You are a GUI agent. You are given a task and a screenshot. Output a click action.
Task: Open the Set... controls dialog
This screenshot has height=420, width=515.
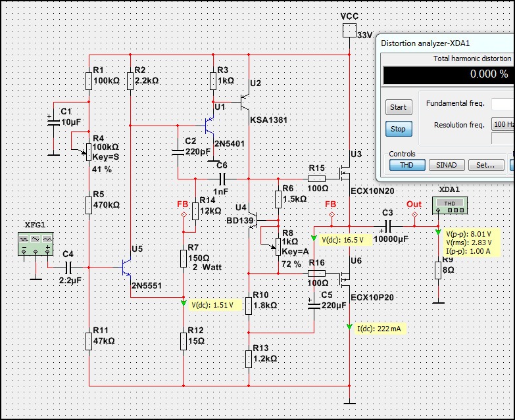click(486, 165)
